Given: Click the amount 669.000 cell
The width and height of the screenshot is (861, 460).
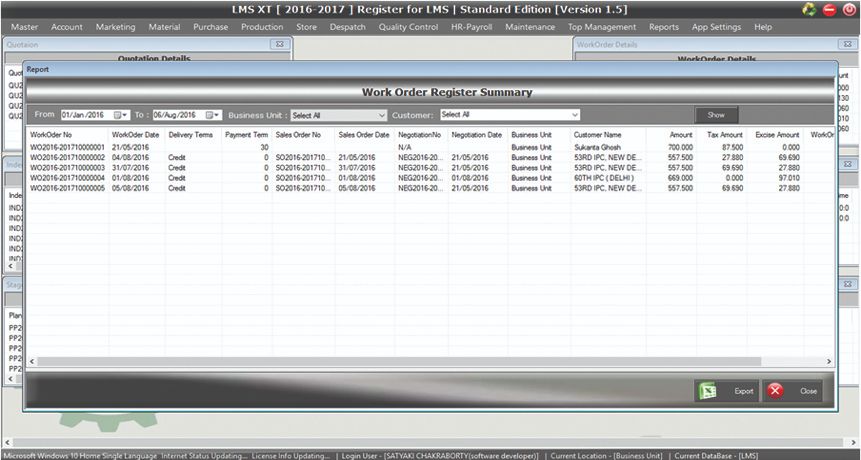Looking at the screenshot, I should 680,178.
